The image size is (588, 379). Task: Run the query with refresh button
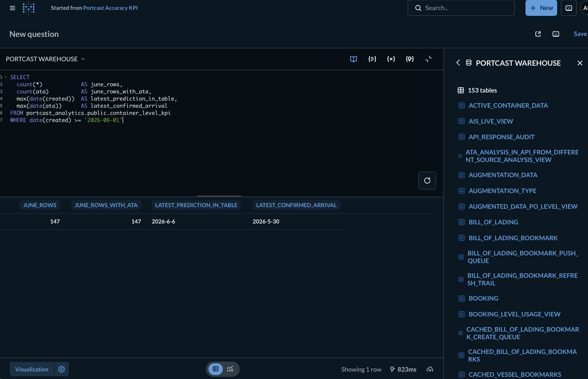coord(427,180)
